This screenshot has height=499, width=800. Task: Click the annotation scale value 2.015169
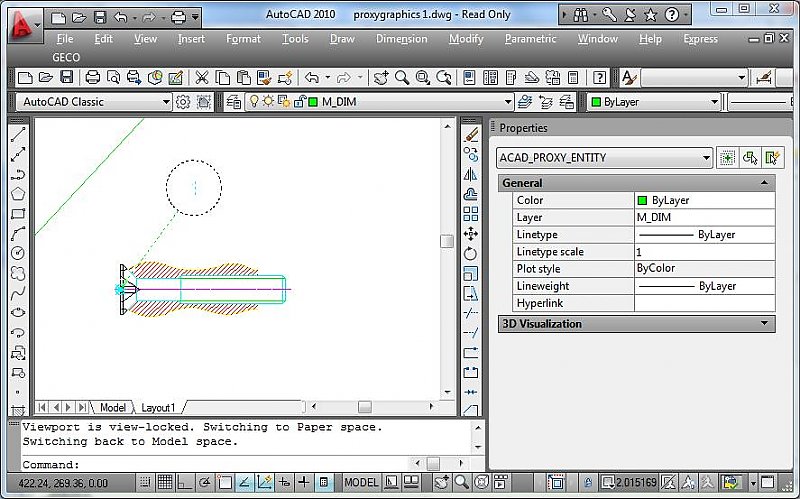click(636, 482)
